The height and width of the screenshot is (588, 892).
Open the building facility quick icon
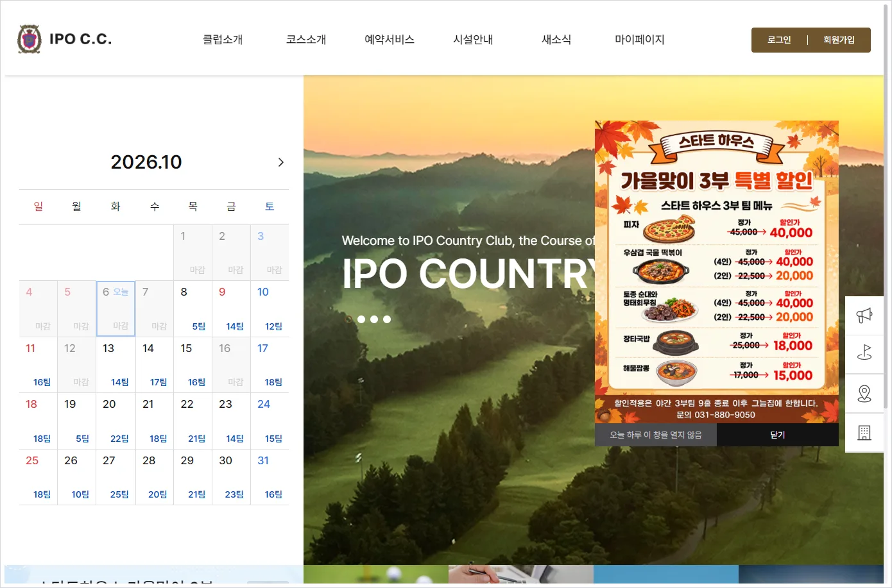click(x=864, y=433)
